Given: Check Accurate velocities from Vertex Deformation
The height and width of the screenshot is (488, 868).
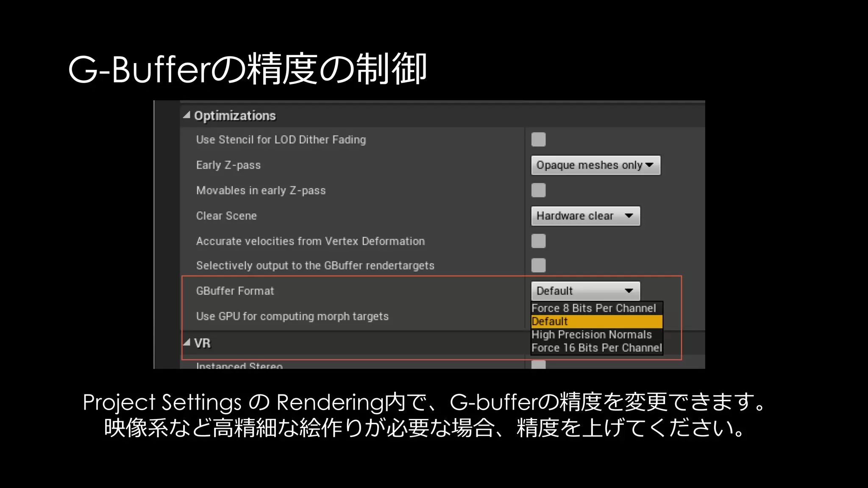Looking at the screenshot, I should point(538,241).
